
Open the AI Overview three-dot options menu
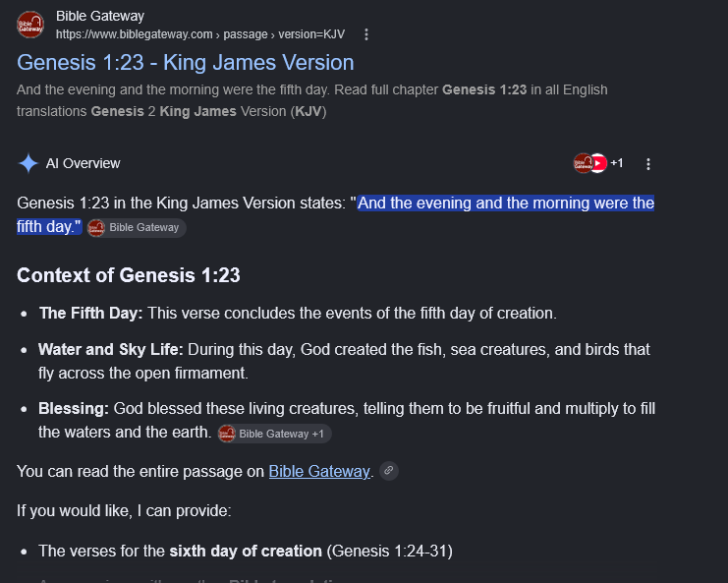pyautogui.click(x=648, y=163)
